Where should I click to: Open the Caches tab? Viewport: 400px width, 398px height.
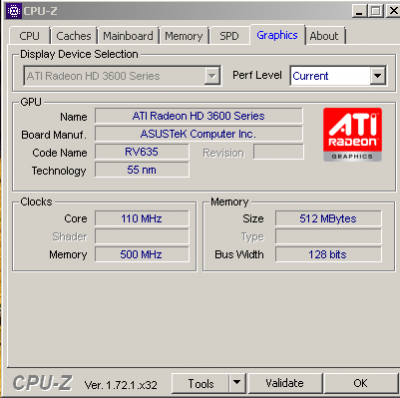[x=74, y=36]
